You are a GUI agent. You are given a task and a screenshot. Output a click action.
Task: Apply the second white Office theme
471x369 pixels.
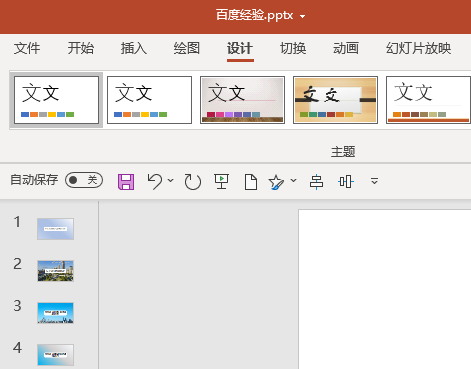[x=149, y=100]
